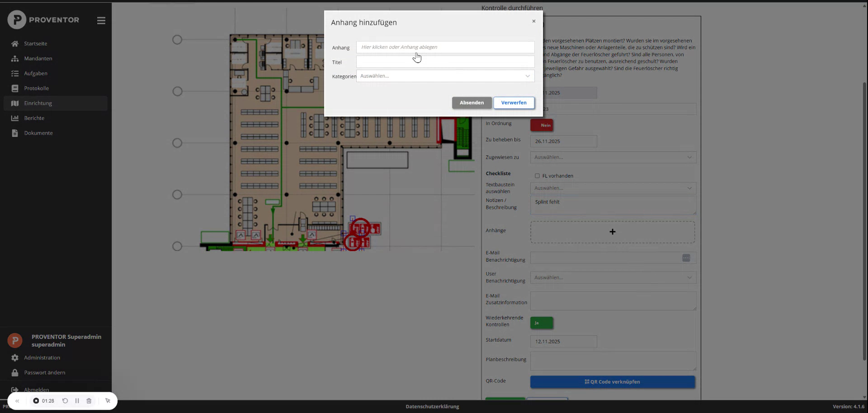The width and height of the screenshot is (868, 413).
Task: Open the hamburger menu next to PROVENTOR logo
Action: [101, 20]
